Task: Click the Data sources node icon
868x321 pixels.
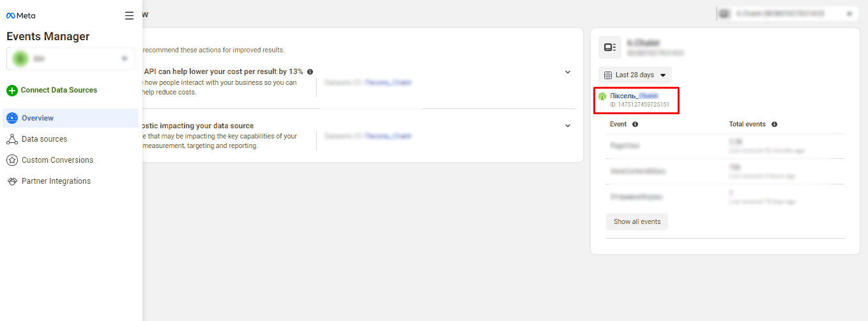Action: 11,139
